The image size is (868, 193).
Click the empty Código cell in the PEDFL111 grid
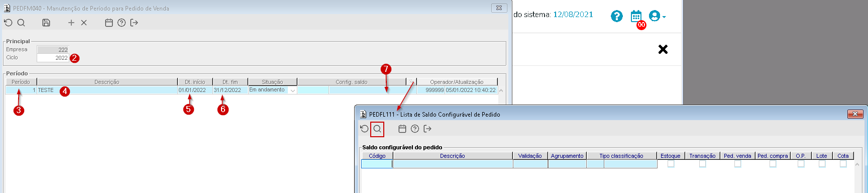point(377,164)
